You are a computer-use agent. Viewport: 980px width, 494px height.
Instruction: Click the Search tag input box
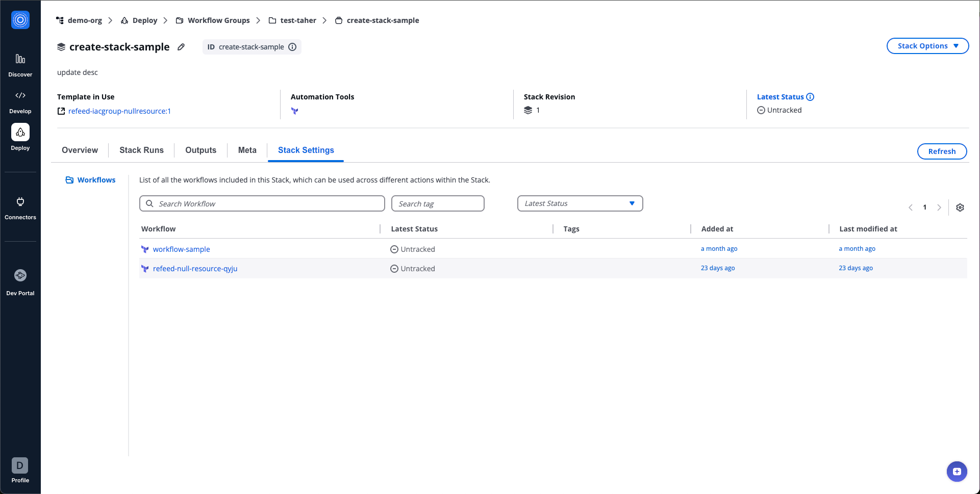437,203
